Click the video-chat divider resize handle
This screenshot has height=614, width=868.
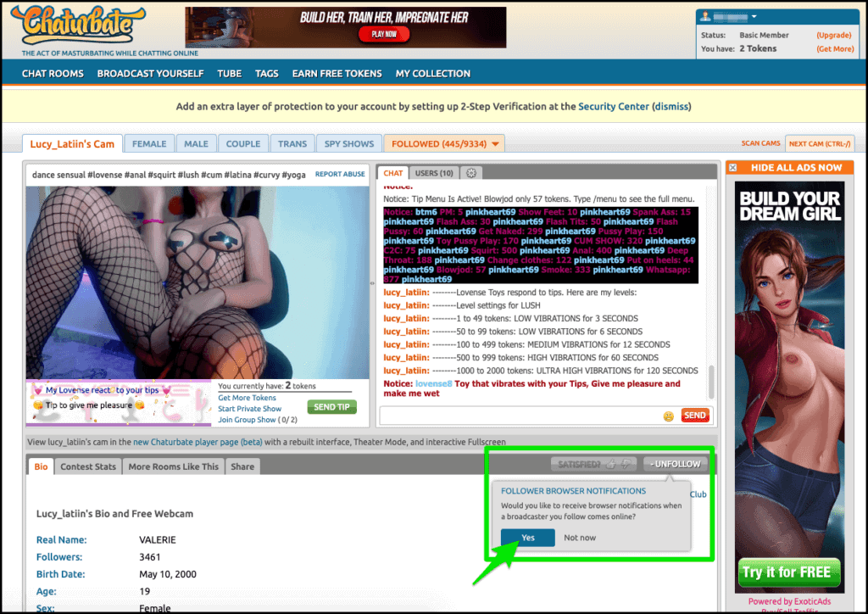click(372, 283)
